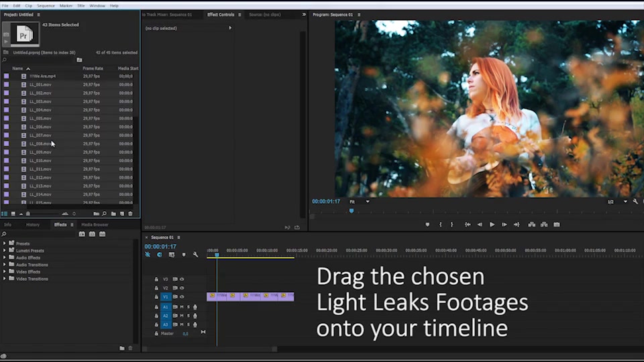Switch Project panel to Icon View
The height and width of the screenshot is (362, 644).
13,214
